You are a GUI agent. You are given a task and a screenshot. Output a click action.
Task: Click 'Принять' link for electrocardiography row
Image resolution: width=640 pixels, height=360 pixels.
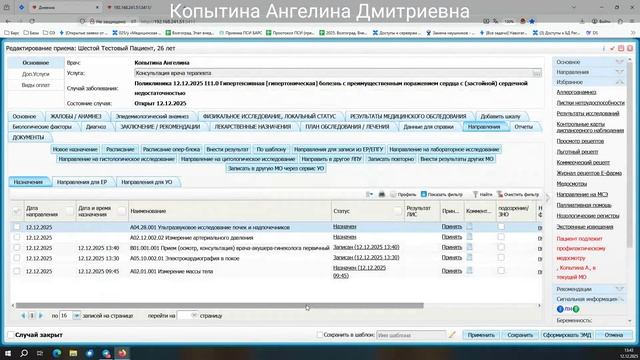click(451, 258)
